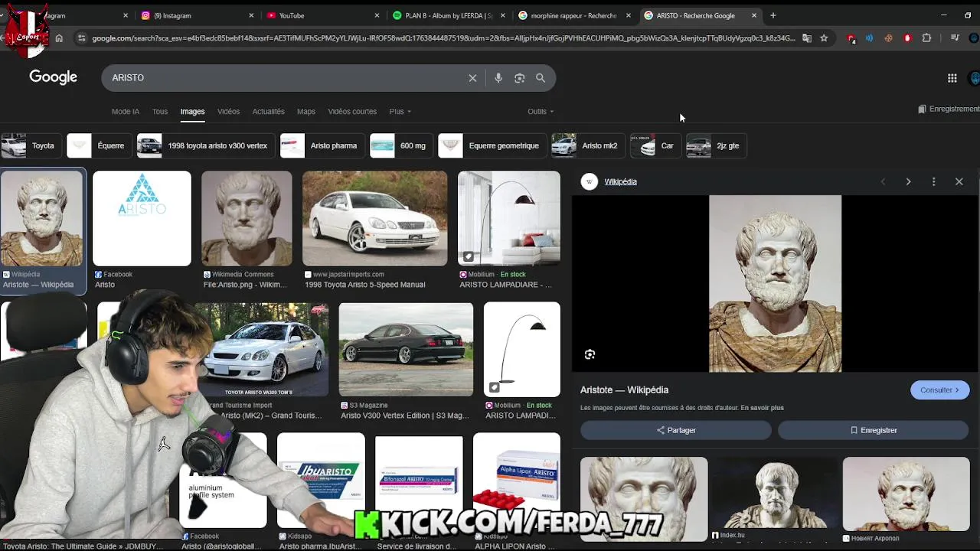Image resolution: width=980 pixels, height=551 pixels.
Task: Open large Aristote bust preview image
Action: click(775, 284)
